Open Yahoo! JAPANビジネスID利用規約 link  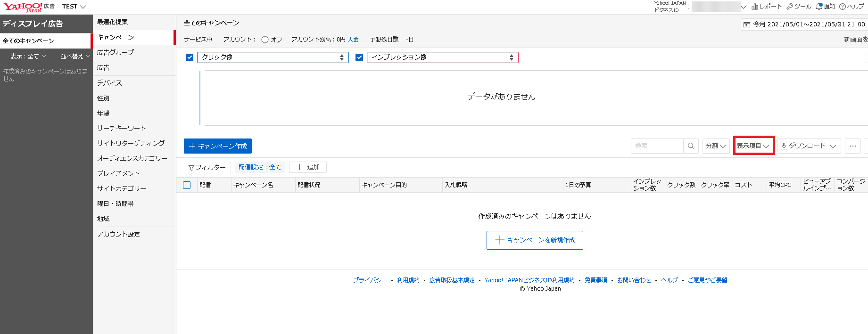click(x=529, y=280)
